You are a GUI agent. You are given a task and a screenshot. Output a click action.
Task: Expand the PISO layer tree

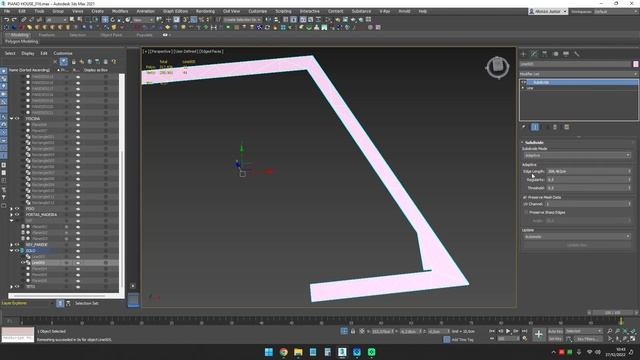click(11, 209)
